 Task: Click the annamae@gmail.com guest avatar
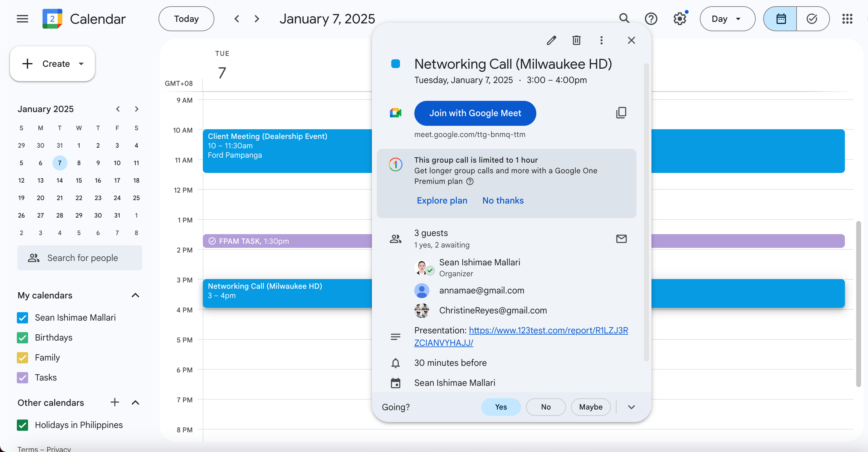[x=422, y=291]
